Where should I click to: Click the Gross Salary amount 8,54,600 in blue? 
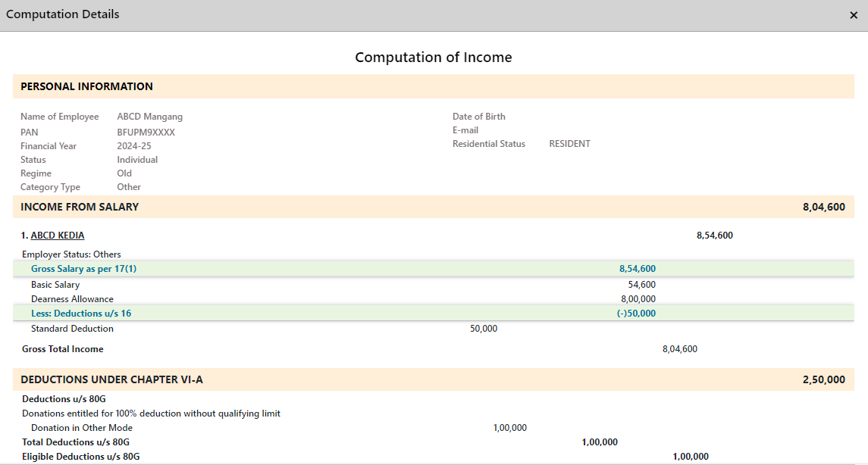click(x=637, y=269)
